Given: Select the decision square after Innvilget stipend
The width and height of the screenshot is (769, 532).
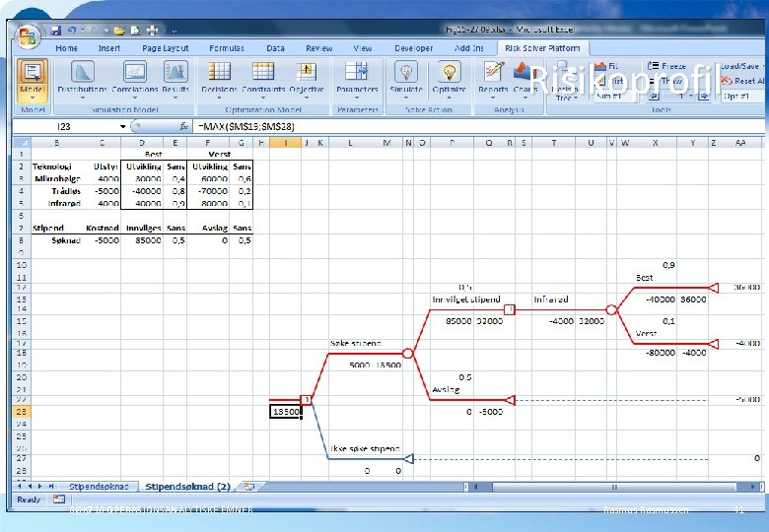Looking at the screenshot, I should [x=510, y=309].
